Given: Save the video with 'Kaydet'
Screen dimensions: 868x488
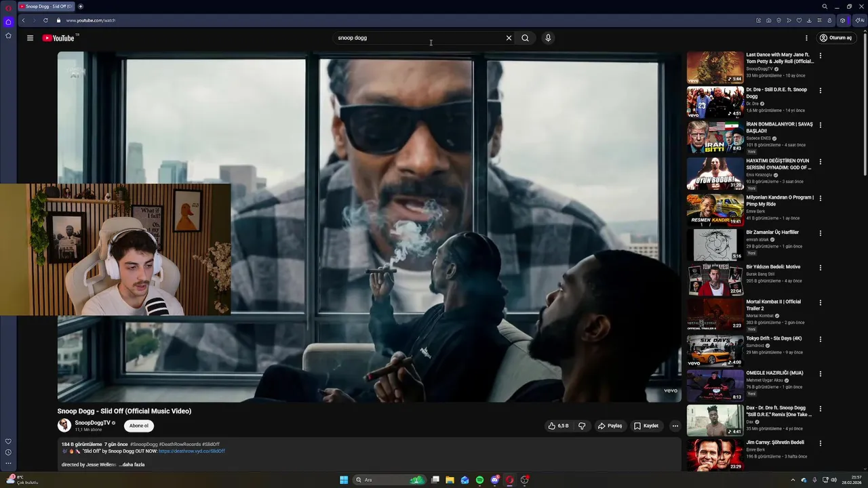Looking at the screenshot, I should point(646,426).
